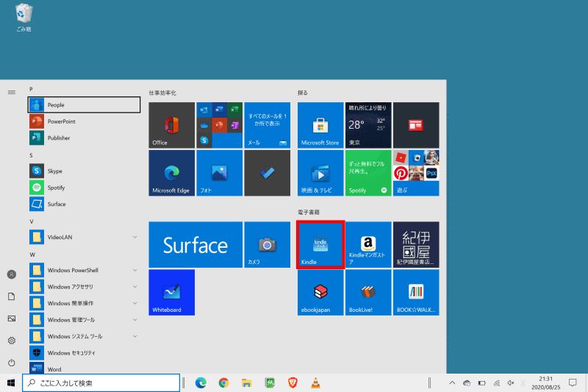Click the Power button in Start
588x392 pixels.
coord(12,363)
